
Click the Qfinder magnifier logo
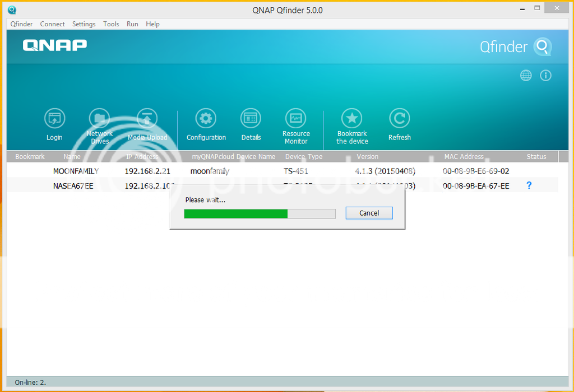pyautogui.click(x=542, y=47)
